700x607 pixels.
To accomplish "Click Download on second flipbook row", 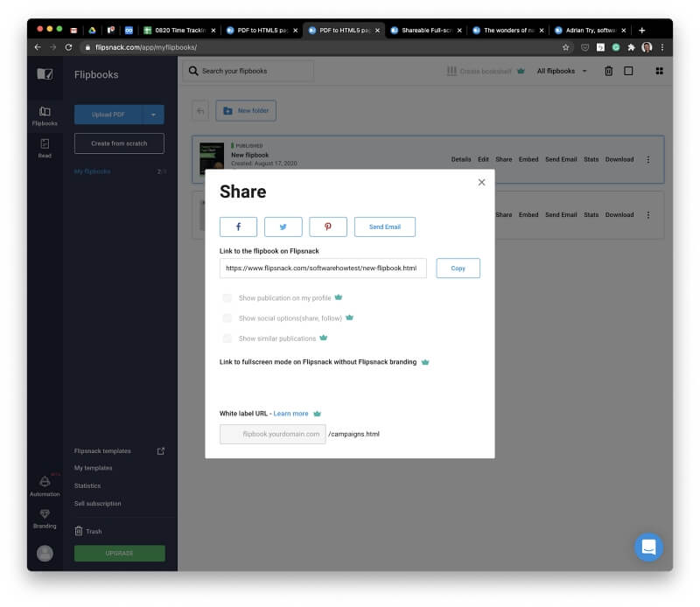I will click(x=619, y=214).
